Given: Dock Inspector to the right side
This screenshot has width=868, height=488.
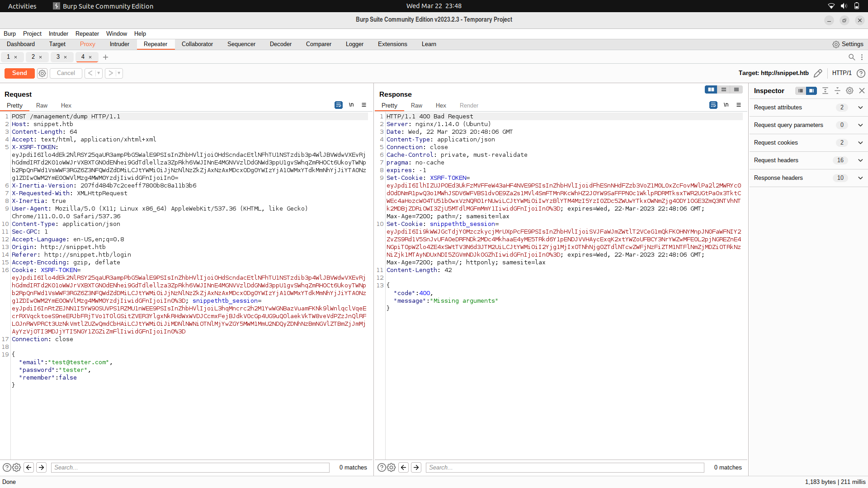Looking at the screenshot, I should (811, 91).
